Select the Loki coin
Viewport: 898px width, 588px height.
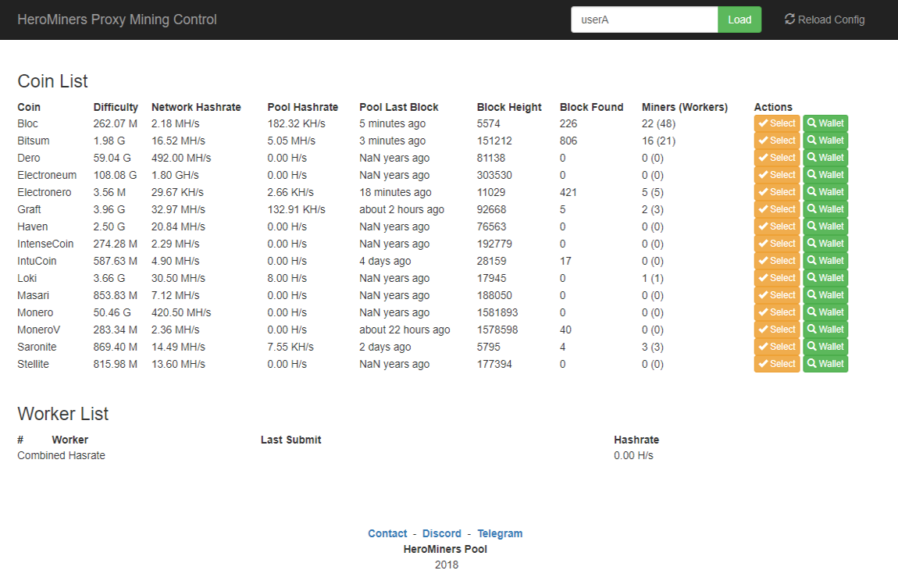click(777, 278)
